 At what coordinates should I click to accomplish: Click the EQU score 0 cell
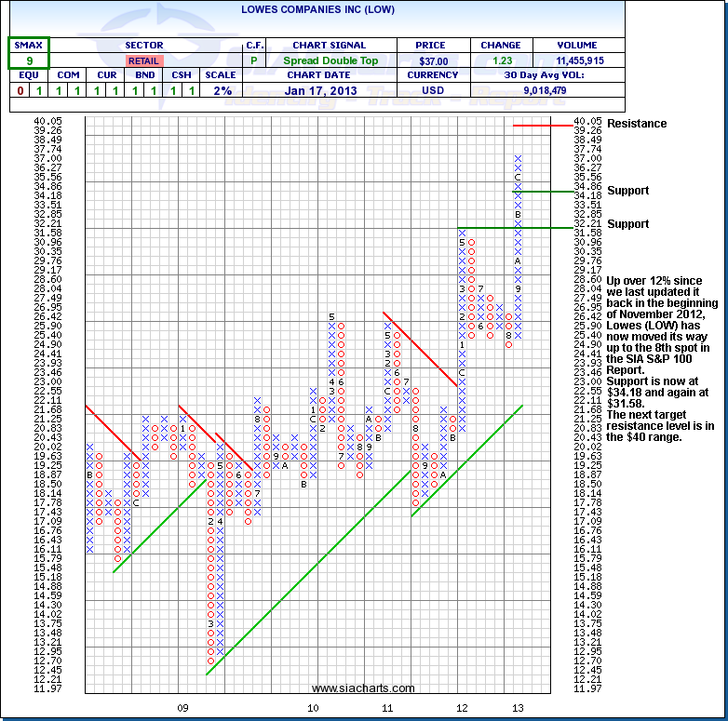(x=19, y=91)
